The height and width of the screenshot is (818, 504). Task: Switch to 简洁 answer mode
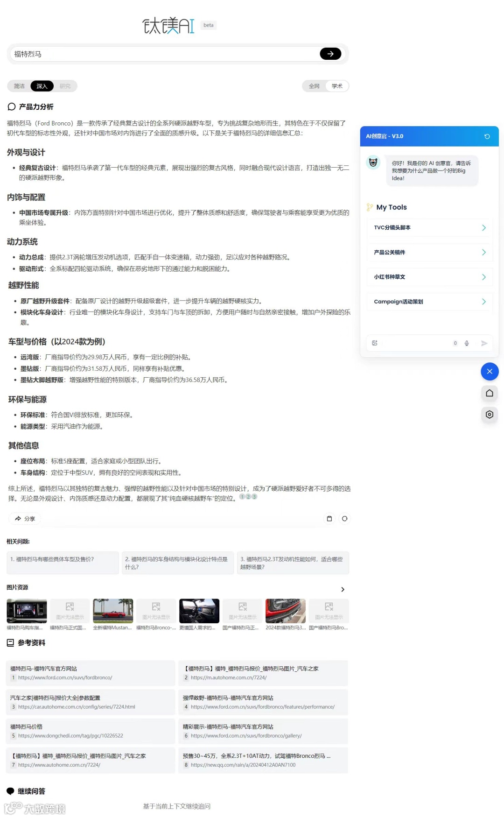[19, 86]
